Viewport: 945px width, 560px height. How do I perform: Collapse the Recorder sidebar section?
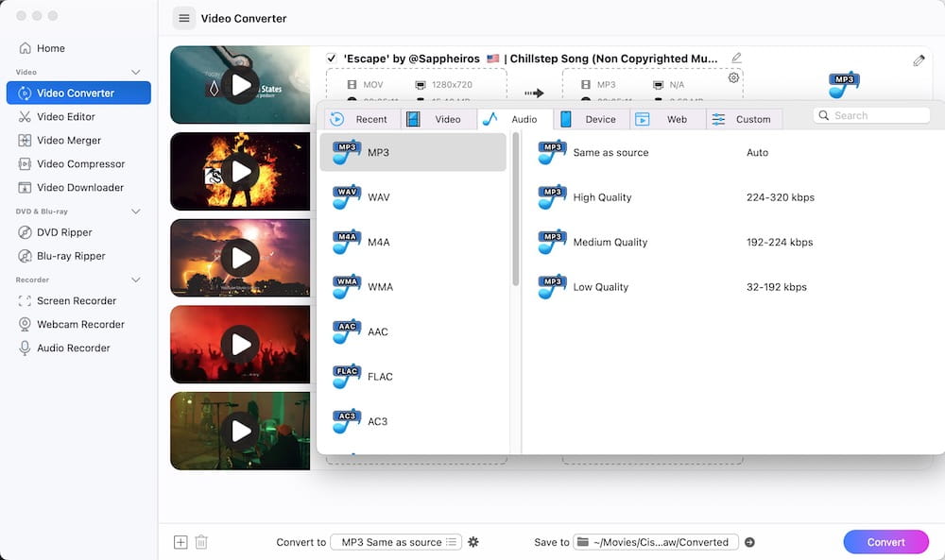point(135,280)
